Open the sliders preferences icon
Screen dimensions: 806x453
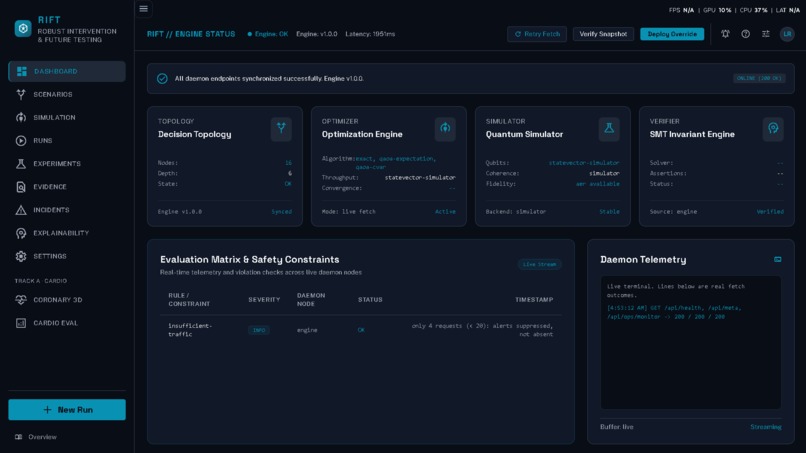click(x=766, y=34)
